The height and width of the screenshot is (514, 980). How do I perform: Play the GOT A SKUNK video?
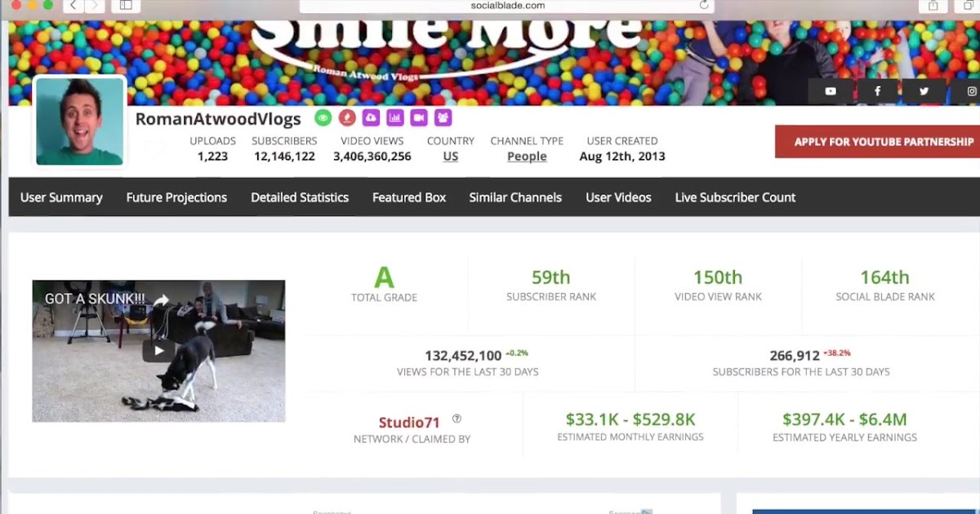[x=158, y=351]
